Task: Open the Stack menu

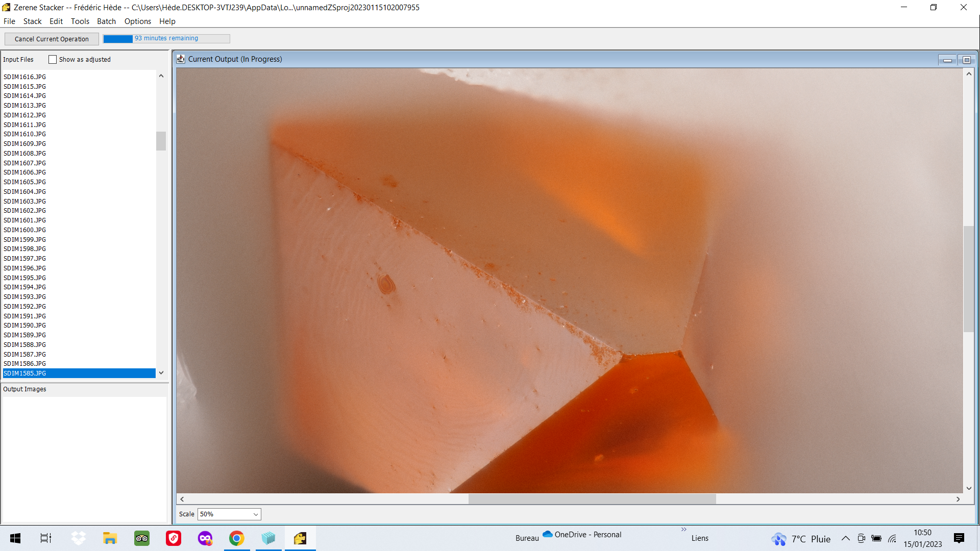Action: [32, 21]
